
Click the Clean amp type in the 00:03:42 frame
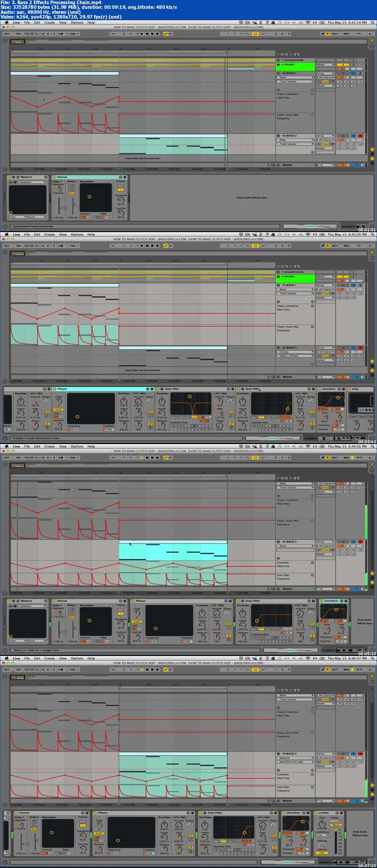[353, 417]
